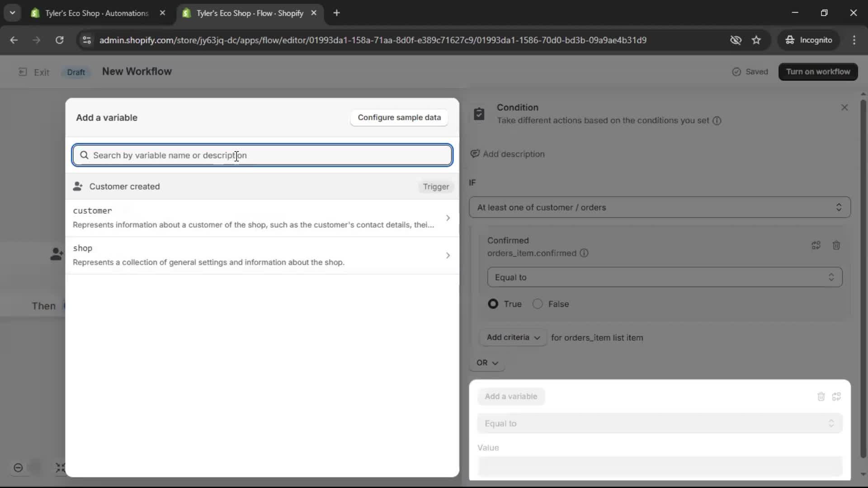
Task: Open the search magnifier in the variable picker
Action: [85, 155]
